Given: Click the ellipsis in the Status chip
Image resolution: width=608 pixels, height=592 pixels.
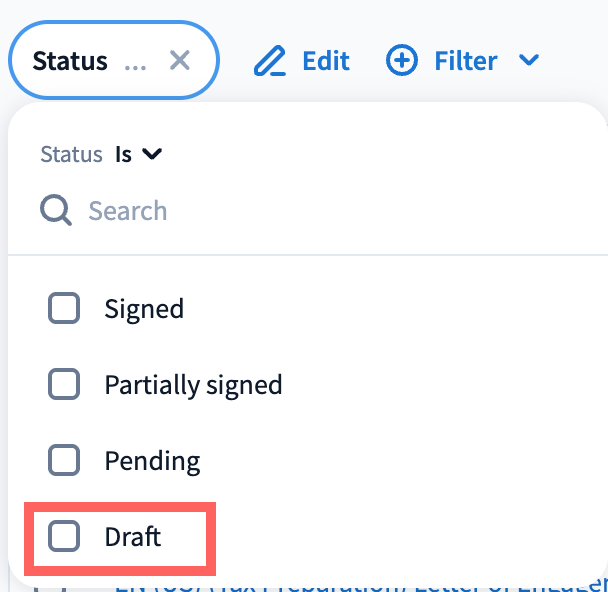Looking at the screenshot, I should pos(134,63).
